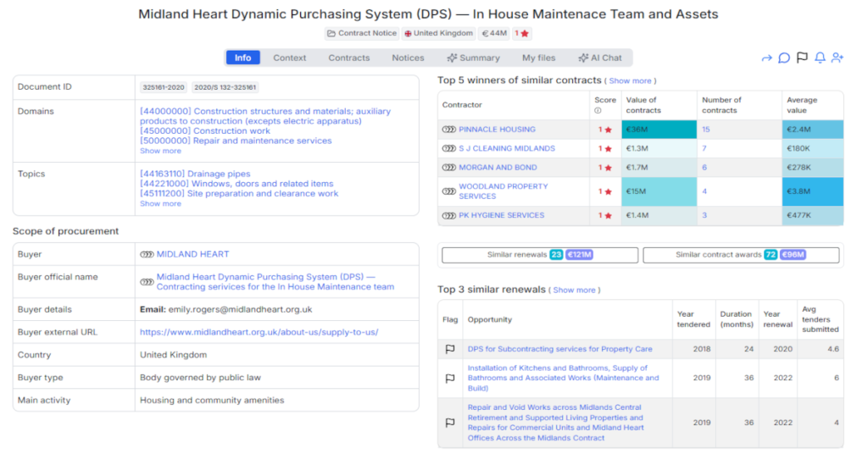Click link icon beside PK HYGIENE SERVICES
The height and width of the screenshot is (454, 868).
coord(449,216)
